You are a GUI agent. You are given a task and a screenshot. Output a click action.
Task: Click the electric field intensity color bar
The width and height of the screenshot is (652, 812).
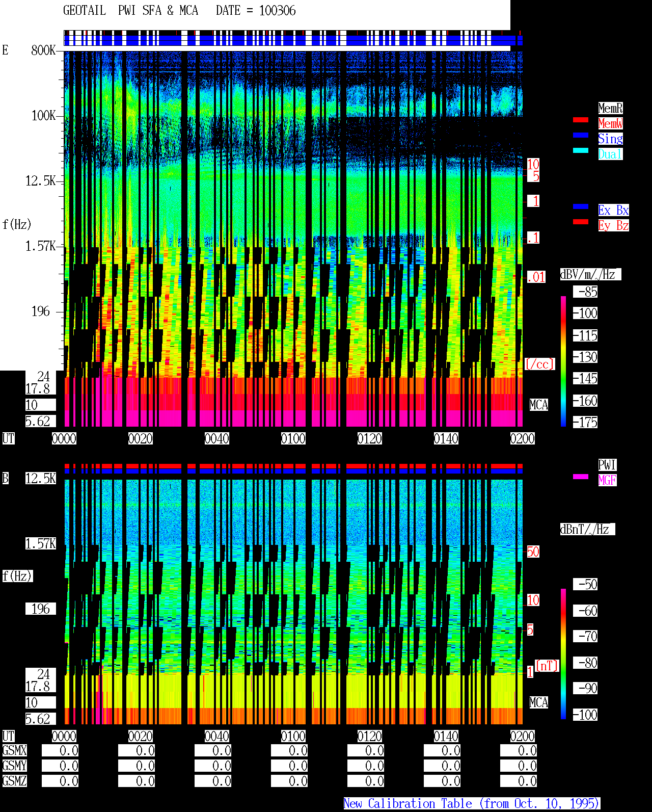point(563,361)
